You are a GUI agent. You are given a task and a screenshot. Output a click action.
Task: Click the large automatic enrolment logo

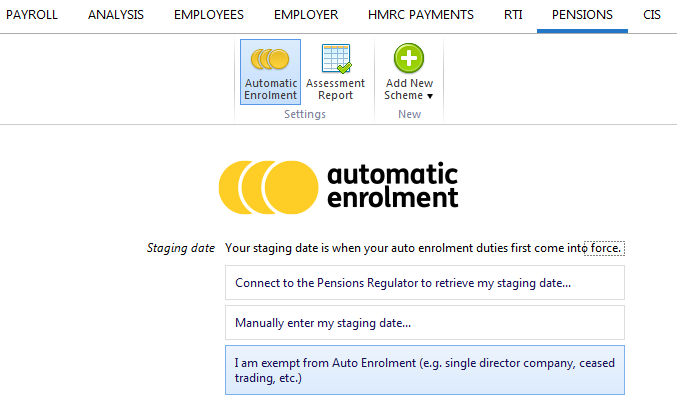click(x=338, y=187)
